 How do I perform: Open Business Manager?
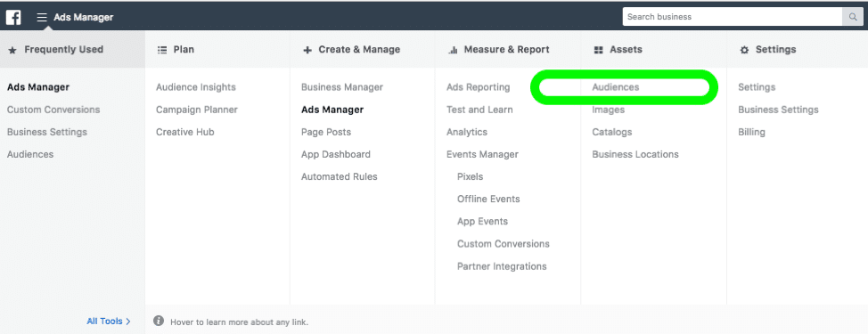(x=342, y=86)
